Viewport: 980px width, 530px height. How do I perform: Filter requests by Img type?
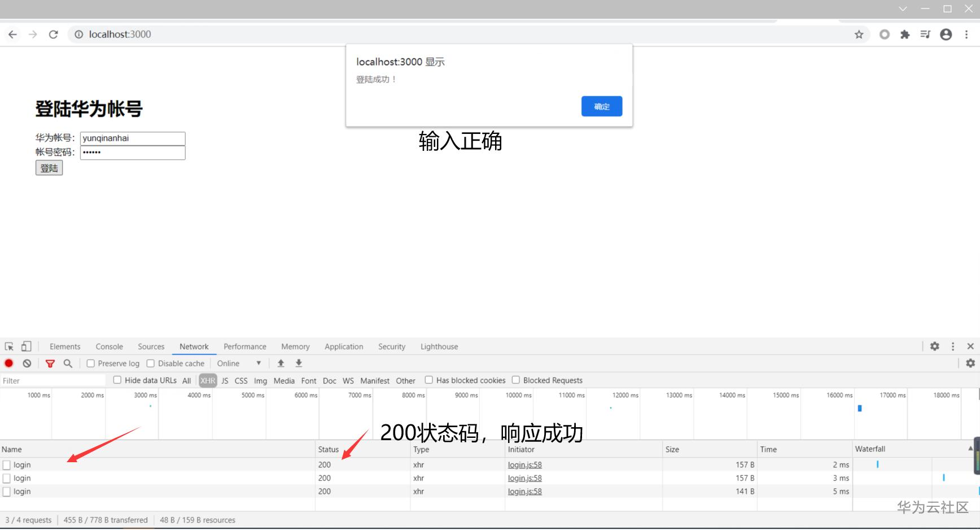pos(260,381)
